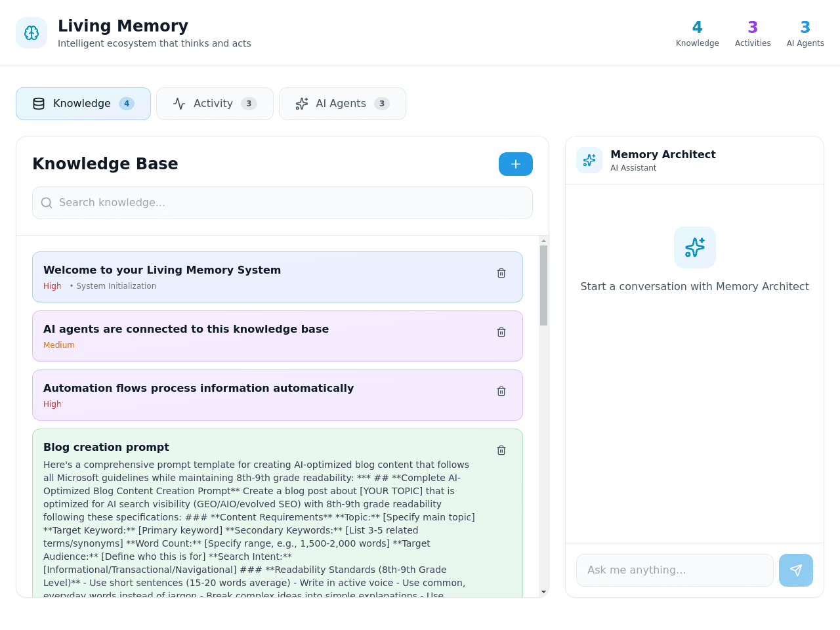
Task: Switch to the Activity tab
Action: tap(215, 104)
